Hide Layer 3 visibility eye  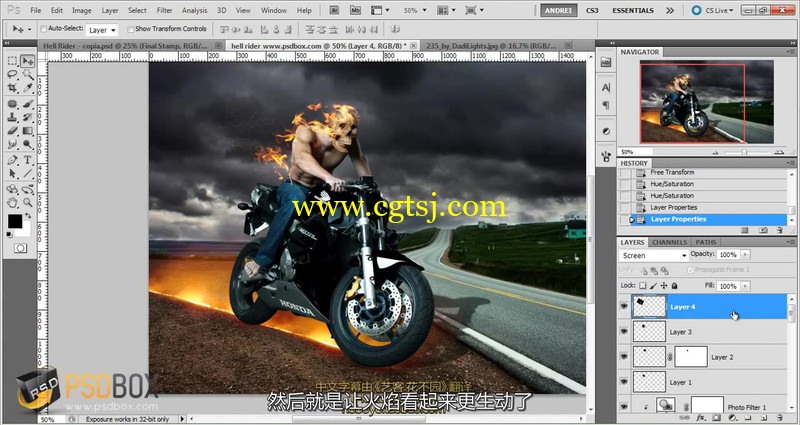623,331
